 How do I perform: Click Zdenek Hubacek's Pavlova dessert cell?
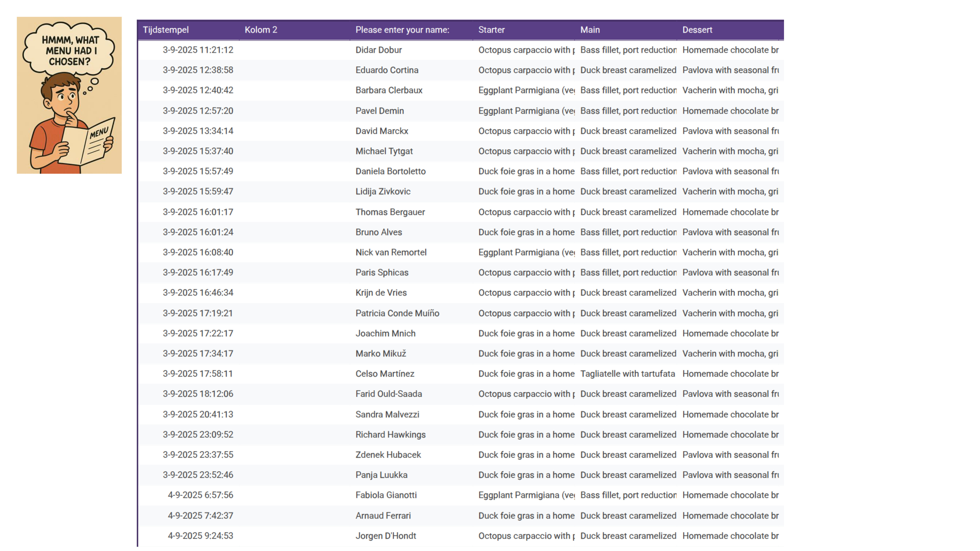pyautogui.click(x=730, y=455)
